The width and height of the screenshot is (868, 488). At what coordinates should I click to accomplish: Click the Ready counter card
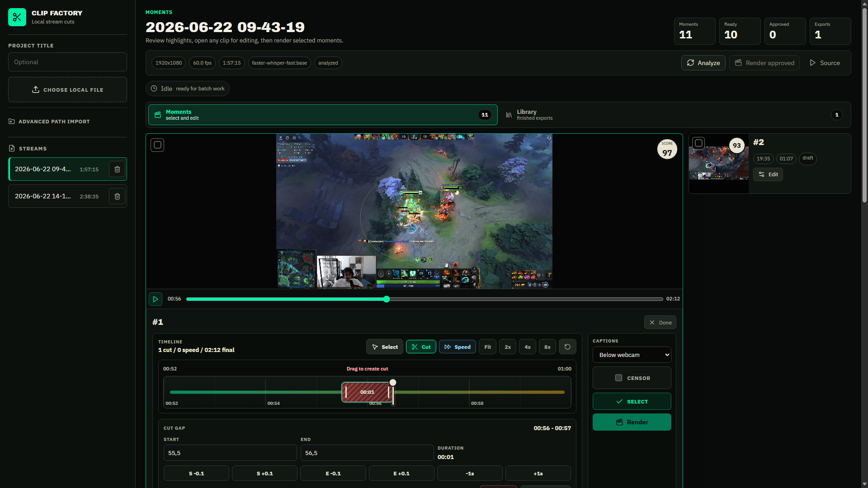pos(740,31)
